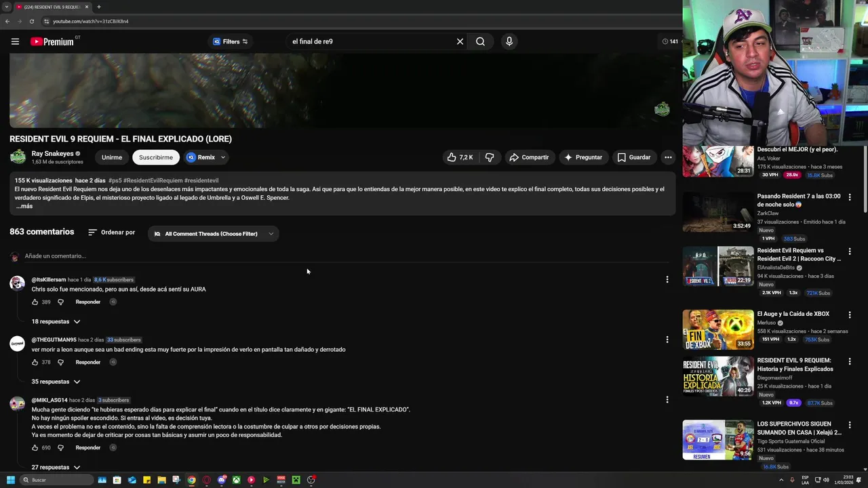Click the Unirme membership button
Image resolution: width=868 pixels, height=488 pixels.
click(x=112, y=157)
